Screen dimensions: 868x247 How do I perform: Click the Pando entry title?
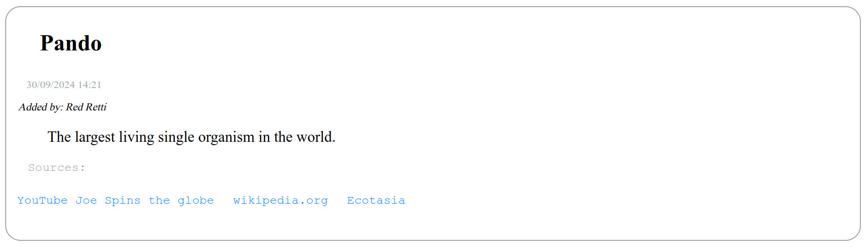[x=71, y=43]
